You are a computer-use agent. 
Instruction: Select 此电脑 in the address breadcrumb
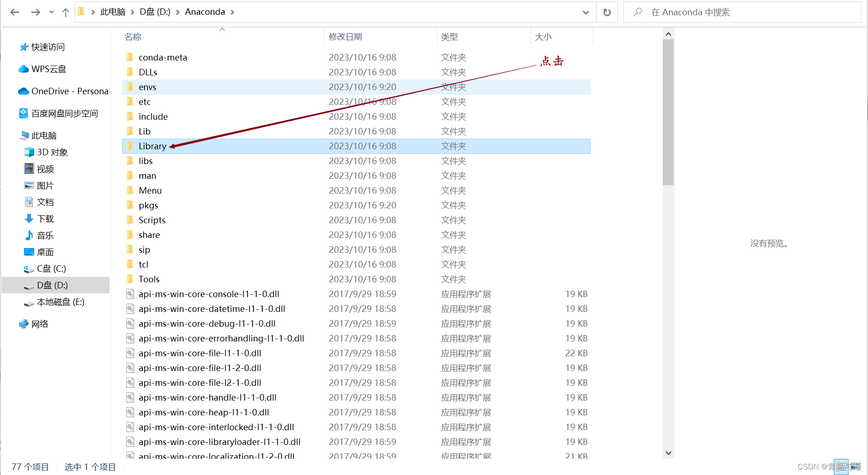point(113,12)
